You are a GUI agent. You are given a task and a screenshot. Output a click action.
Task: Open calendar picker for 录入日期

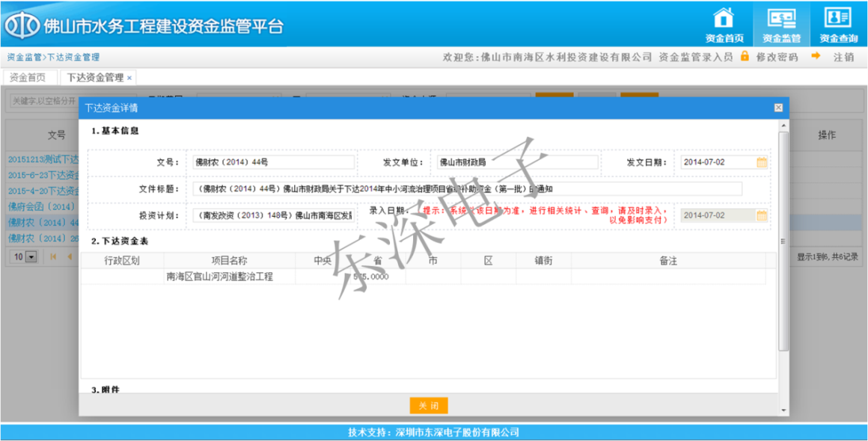pyautogui.click(x=762, y=215)
